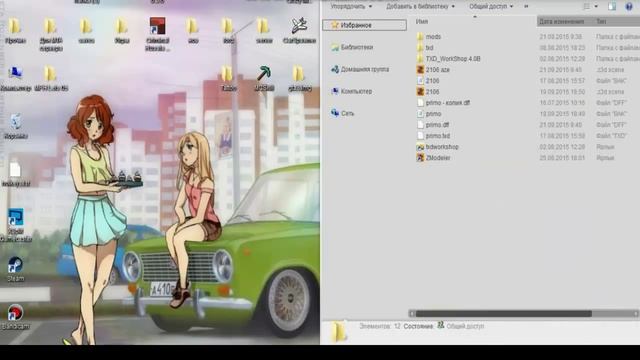Select the 2106 aze z3d scene file
Viewport: 640px width, 360px height.
click(x=433, y=70)
